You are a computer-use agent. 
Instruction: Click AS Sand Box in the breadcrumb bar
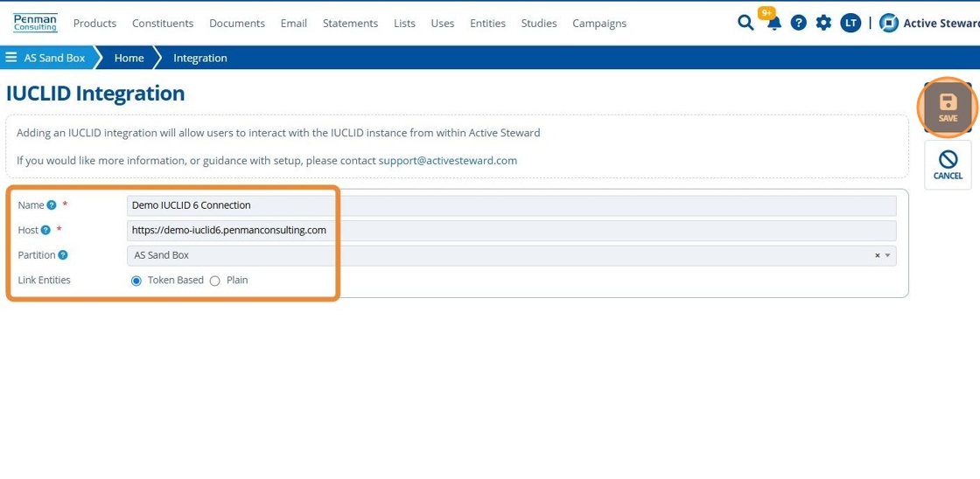pos(54,58)
